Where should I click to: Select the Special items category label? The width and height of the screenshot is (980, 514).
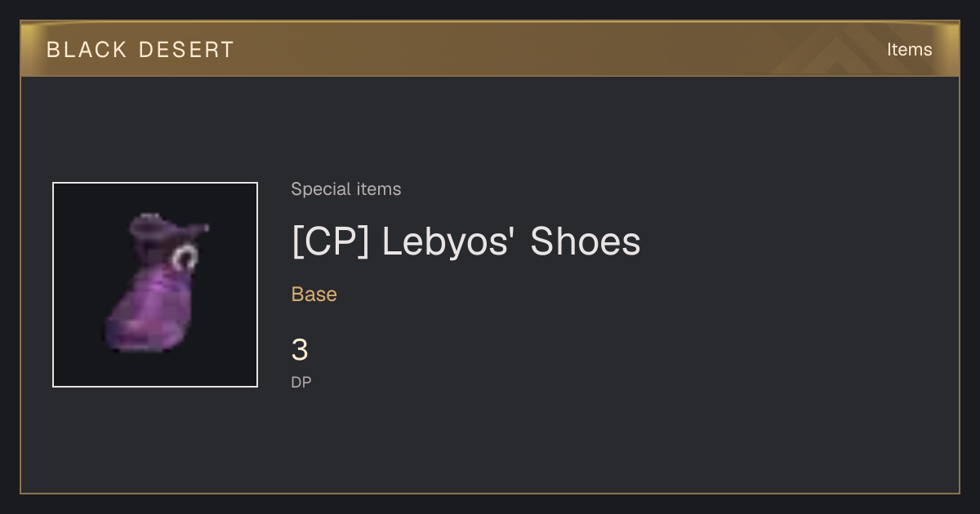(346, 189)
